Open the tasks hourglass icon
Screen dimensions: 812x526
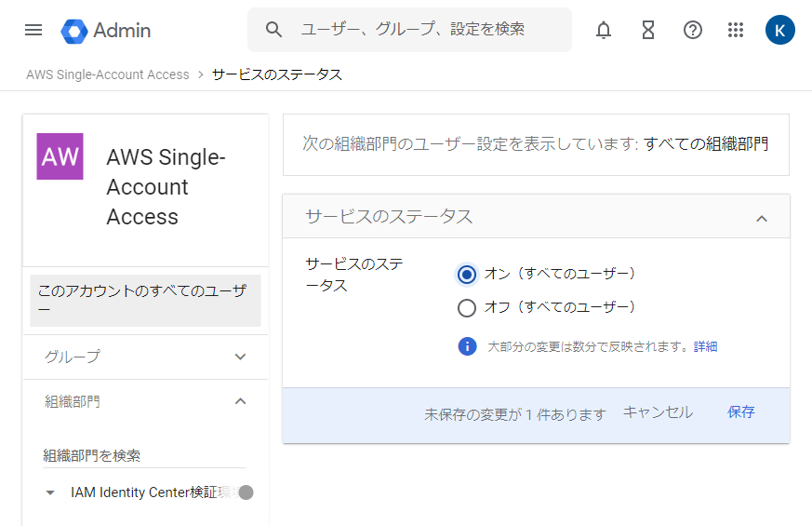tap(648, 30)
